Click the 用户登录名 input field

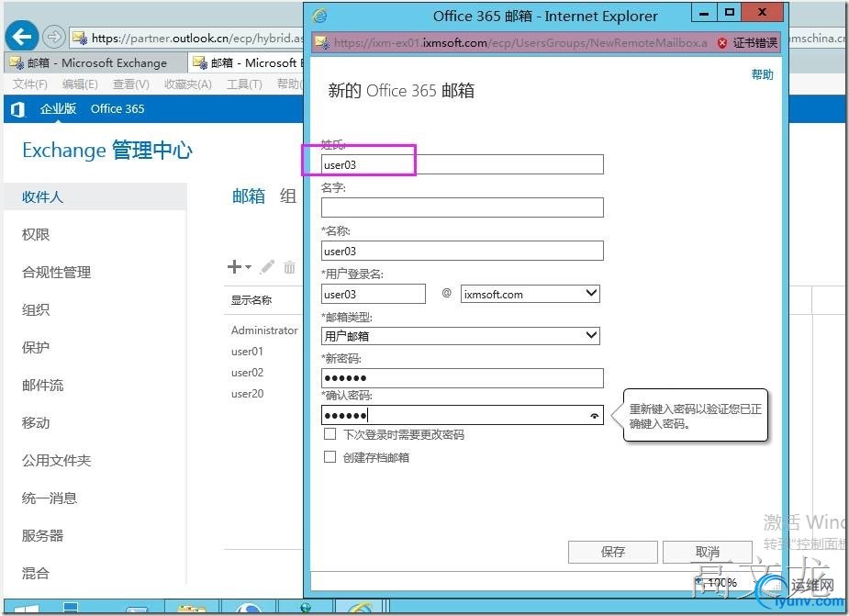click(x=373, y=294)
